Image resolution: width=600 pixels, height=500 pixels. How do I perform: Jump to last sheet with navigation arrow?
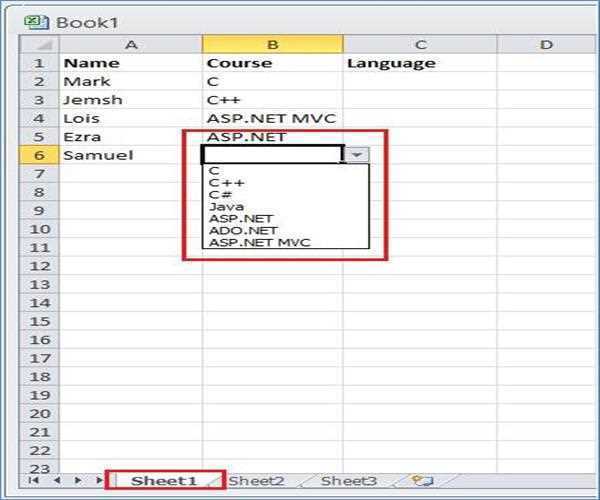[98, 481]
